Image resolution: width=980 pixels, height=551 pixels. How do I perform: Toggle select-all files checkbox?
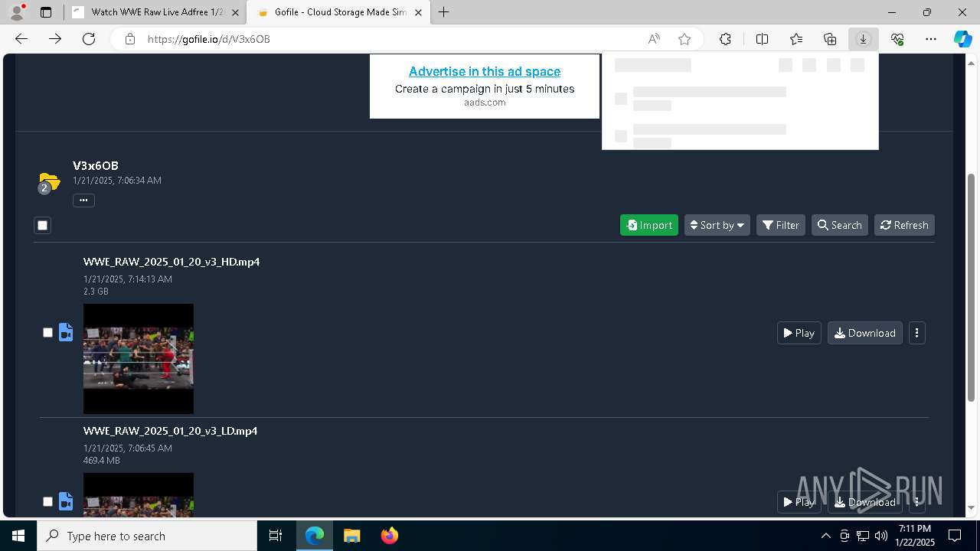click(42, 225)
